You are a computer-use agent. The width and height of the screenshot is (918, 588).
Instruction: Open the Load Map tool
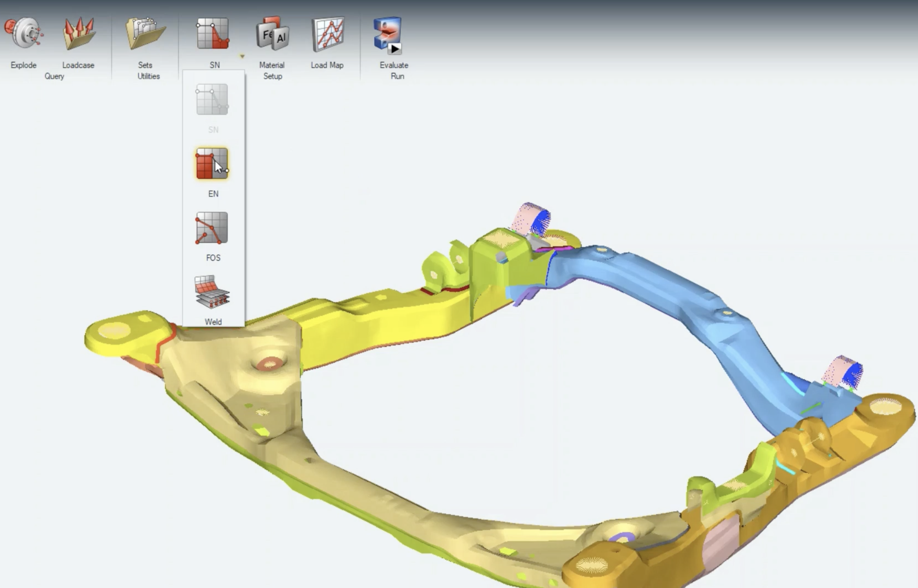(x=328, y=34)
